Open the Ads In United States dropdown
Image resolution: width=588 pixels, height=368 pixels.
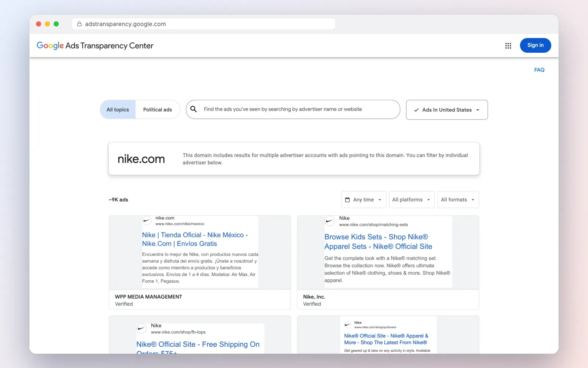447,110
